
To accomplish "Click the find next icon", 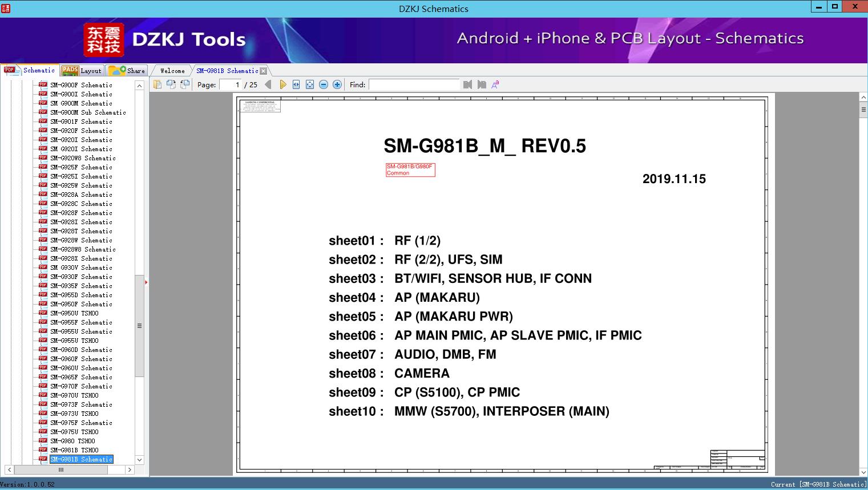I will click(482, 84).
